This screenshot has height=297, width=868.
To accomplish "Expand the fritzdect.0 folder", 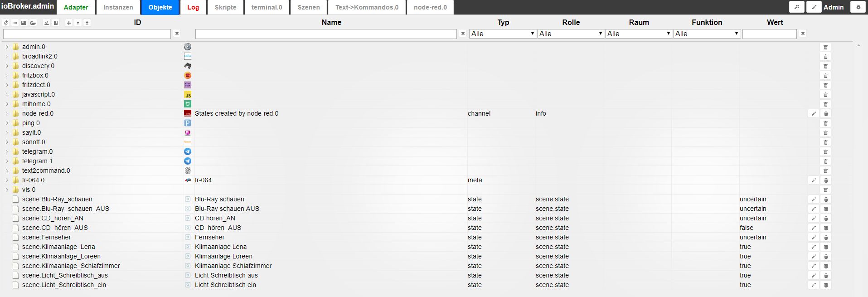I will click(7, 85).
